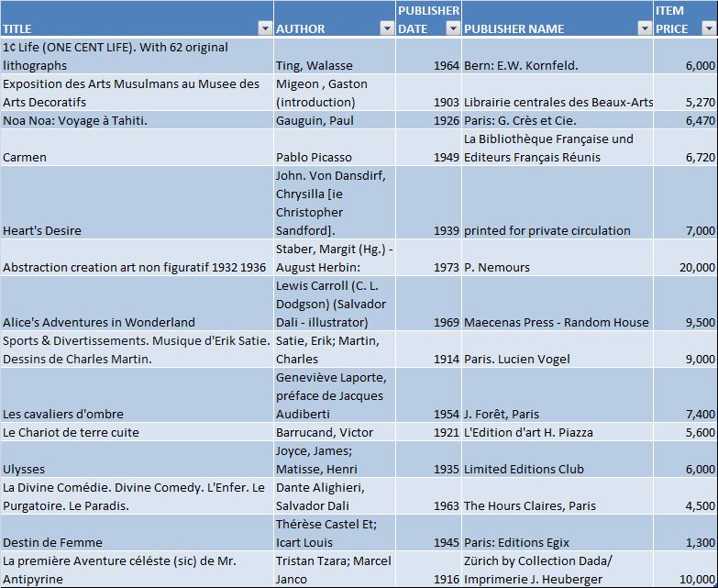This screenshot has width=718, height=588.
Task: Select the author cell 'Pablo Picasso'
Action: tap(335, 148)
